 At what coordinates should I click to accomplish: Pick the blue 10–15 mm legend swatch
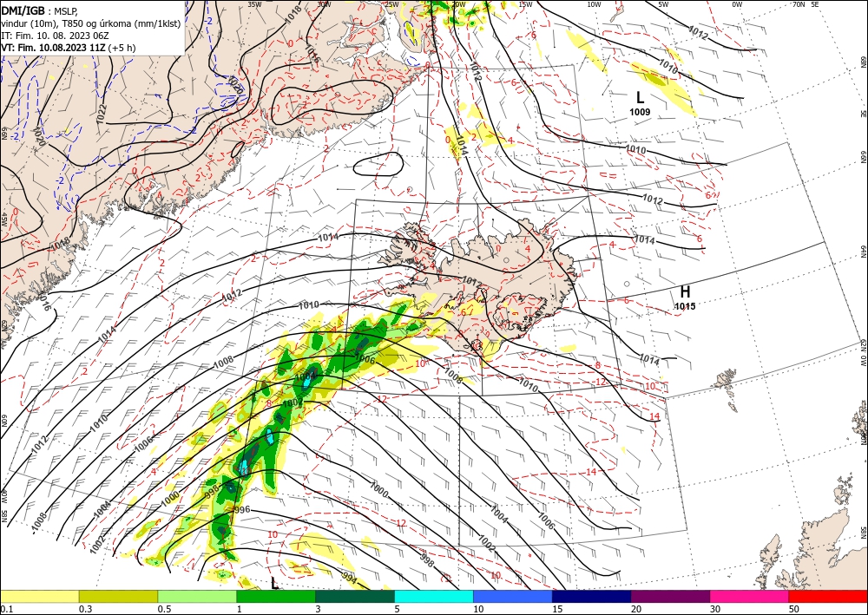(513, 596)
